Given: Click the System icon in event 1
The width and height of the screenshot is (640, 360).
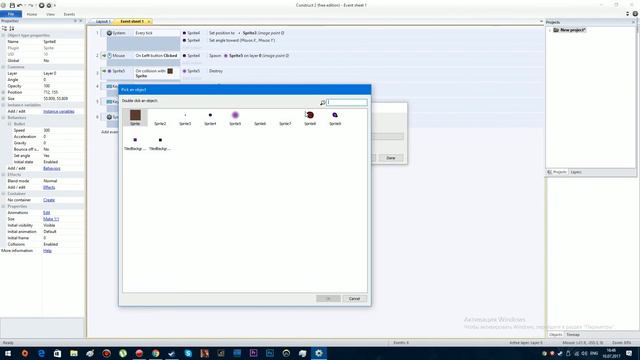Looking at the screenshot, I should [x=109, y=33].
